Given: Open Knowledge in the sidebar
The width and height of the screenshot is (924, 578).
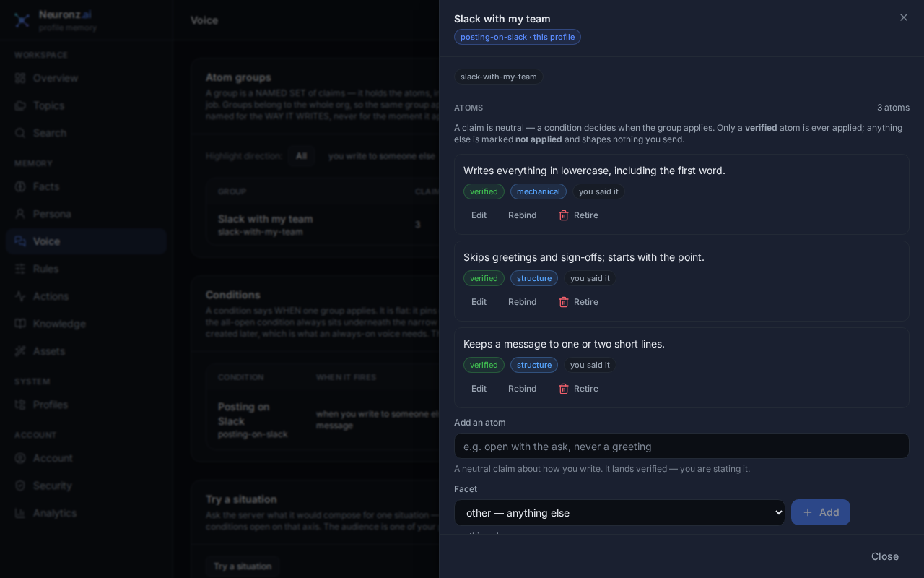Looking at the screenshot, I should tap(59, 324).
